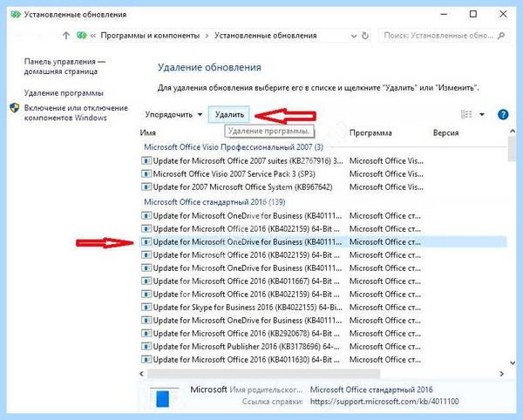Click the Skype for Business update icon
523x420 pixels.
(146, 307)
